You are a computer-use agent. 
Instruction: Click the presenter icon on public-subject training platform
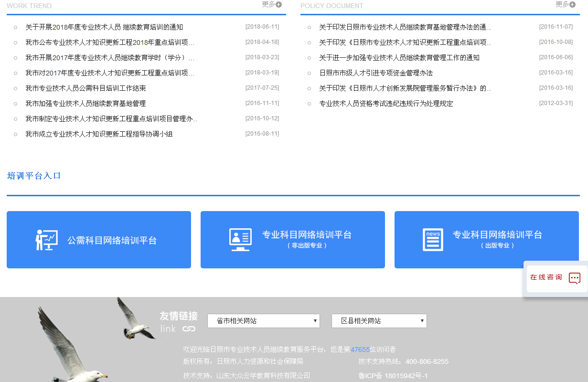(x=47, y=240)
